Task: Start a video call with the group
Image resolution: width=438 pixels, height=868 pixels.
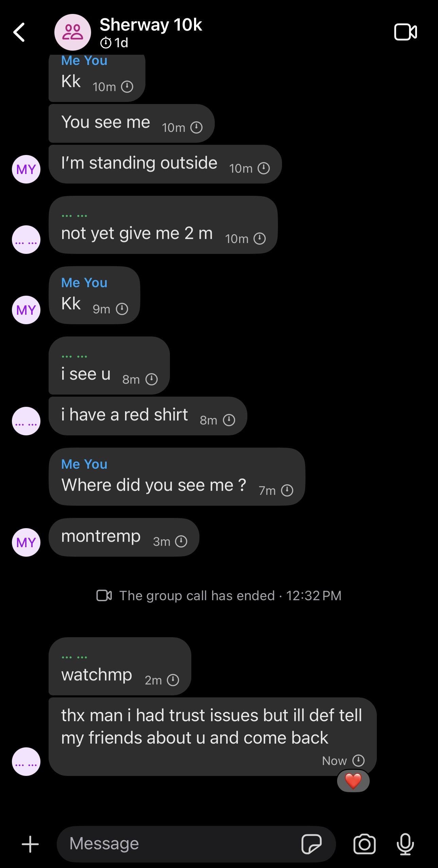Action: [x=405, y=32]
